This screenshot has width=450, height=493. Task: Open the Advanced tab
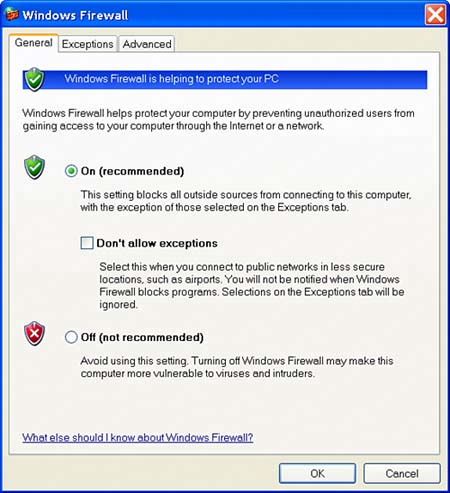coord(147,44)
